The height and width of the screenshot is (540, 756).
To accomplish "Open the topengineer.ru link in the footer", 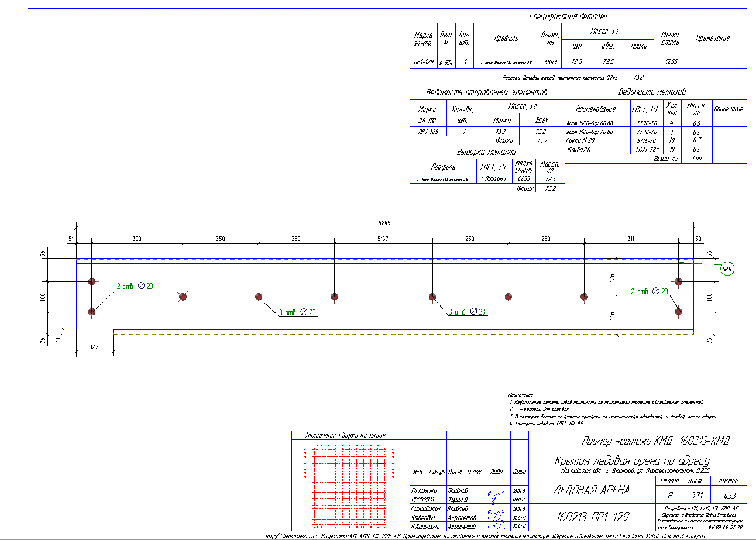I will [290, 536].
